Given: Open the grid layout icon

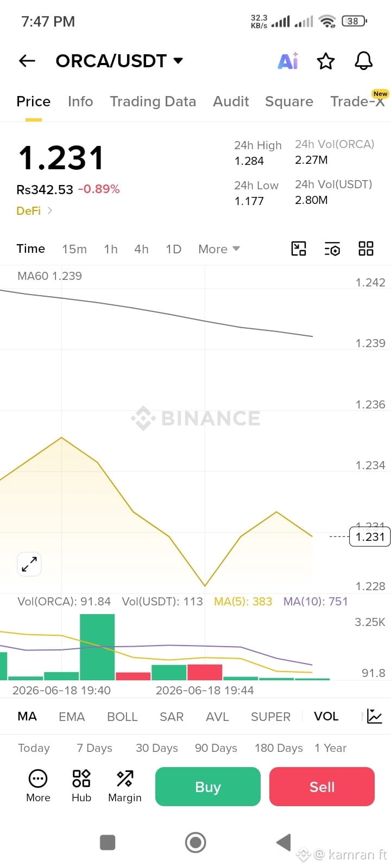Looking at the screenshot, I should (366, 248).
